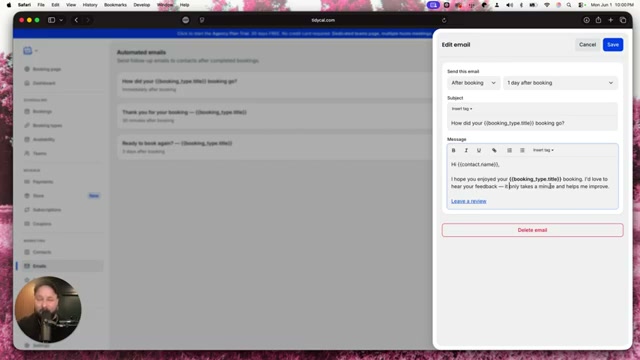Apply ordered list in Message toolbar

pyautogui.click(x=509, y=150)
